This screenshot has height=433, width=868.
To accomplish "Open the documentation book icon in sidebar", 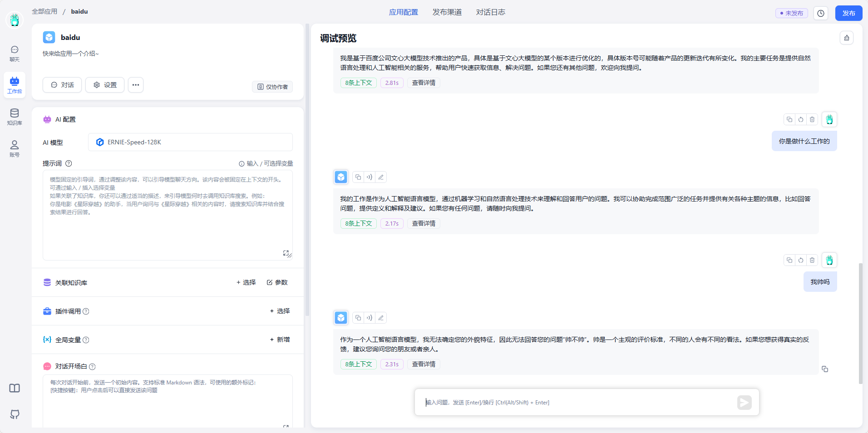I will 15,388.
